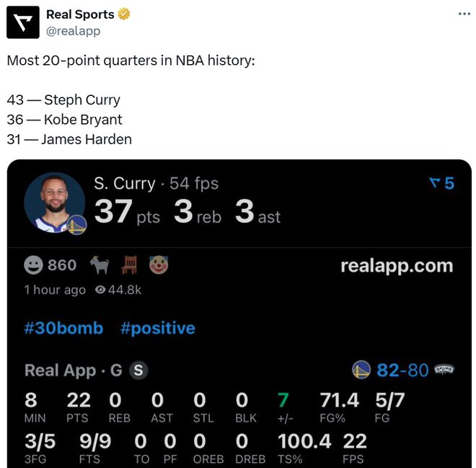
Task: Click the circled S starter badge
Action: 138,371
